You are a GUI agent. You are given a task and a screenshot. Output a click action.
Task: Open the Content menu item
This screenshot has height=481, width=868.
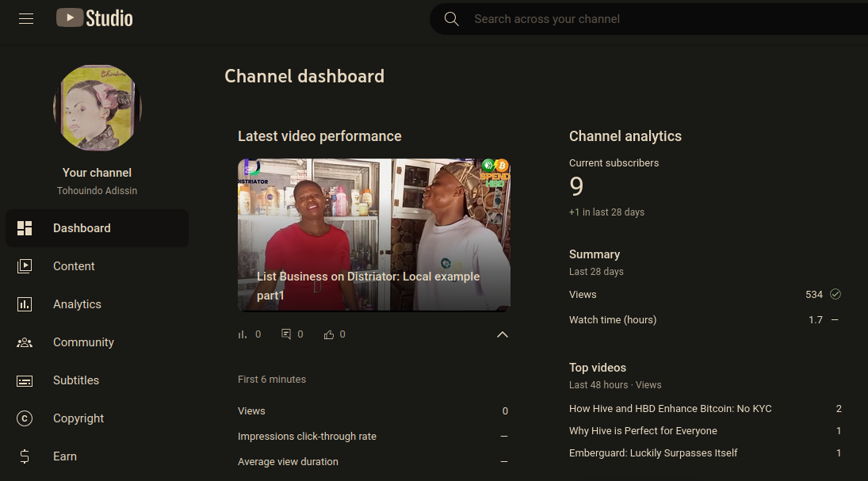(x=97, y=266)
